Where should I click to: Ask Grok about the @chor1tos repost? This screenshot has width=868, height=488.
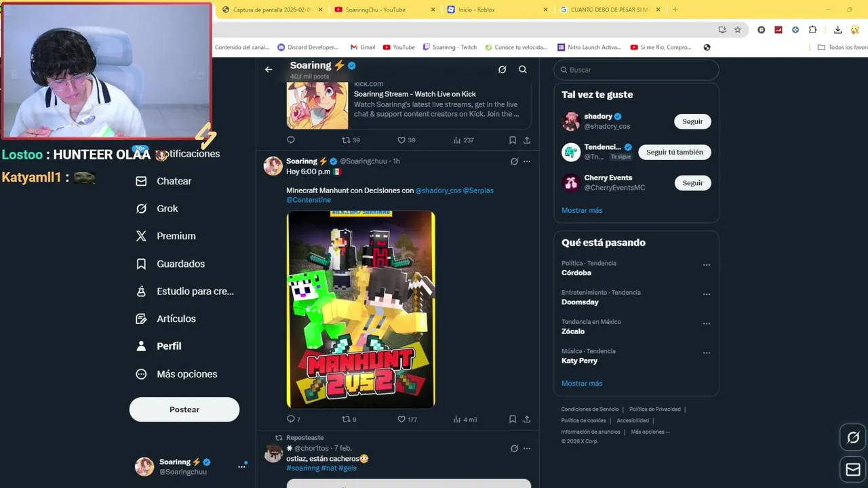[514, 449]
